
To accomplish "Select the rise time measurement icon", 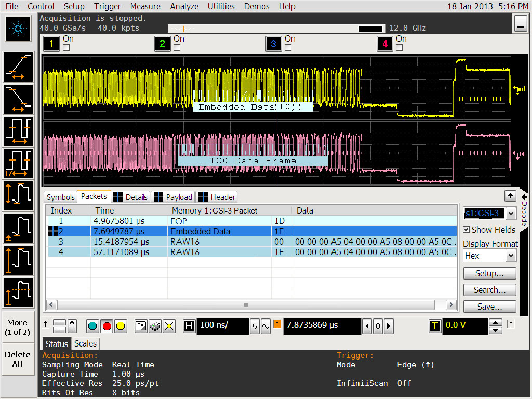I will (19, 67).
